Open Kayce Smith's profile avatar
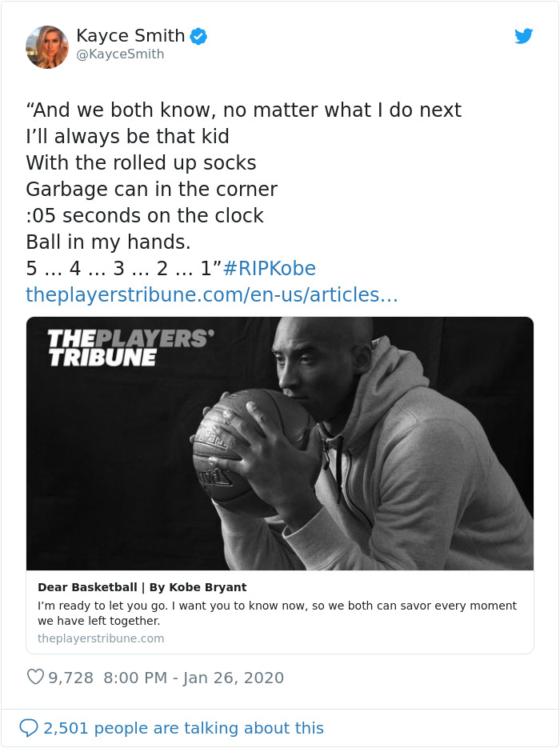The height and width of the screenshot is (748, 560). pos(47,46)
